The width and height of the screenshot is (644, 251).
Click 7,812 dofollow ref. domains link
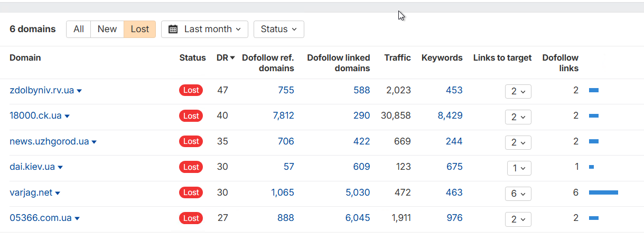click(283, 116)
